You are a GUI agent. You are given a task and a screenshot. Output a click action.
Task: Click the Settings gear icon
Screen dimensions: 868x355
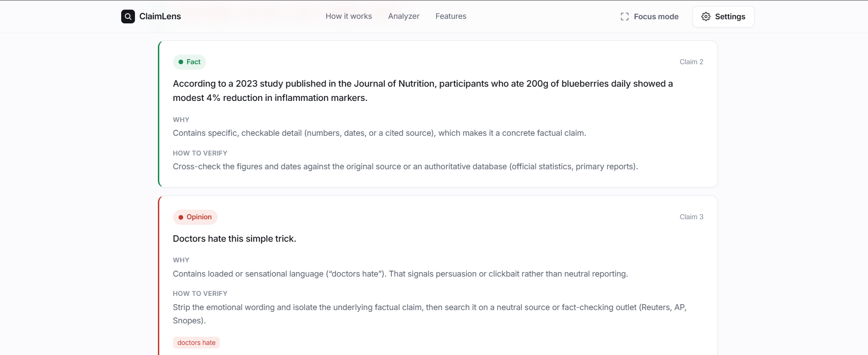click(706, 17)
